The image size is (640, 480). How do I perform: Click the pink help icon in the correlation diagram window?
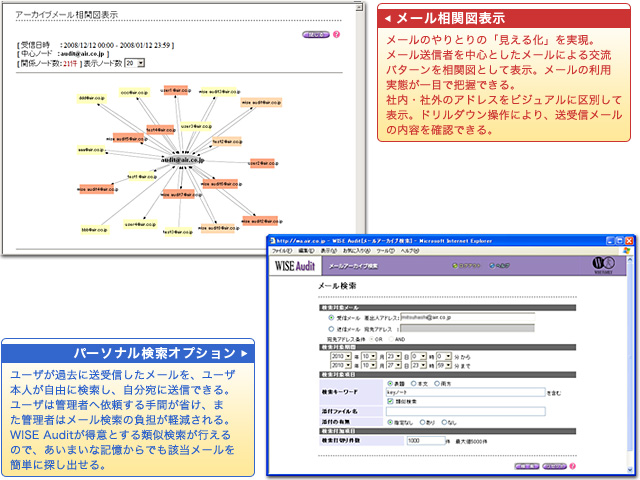tap(336, 34)
